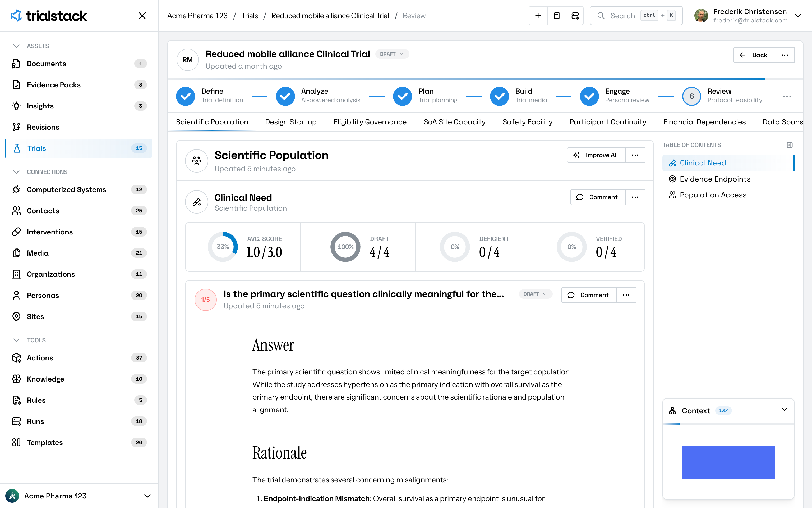Click Comment button on primary question
The width and height of the screenshot is (812, 508).
point(589,295)
